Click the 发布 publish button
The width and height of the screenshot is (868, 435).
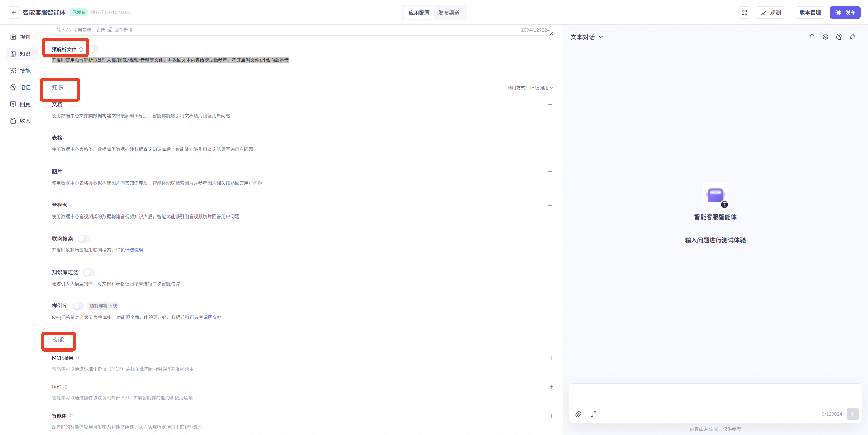(845, 13)
